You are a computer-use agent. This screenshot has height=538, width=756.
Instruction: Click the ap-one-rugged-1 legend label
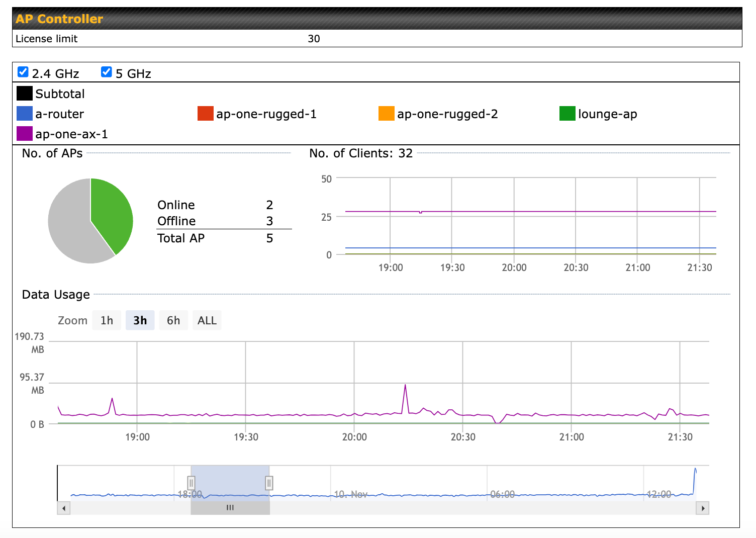pos(266,114)
